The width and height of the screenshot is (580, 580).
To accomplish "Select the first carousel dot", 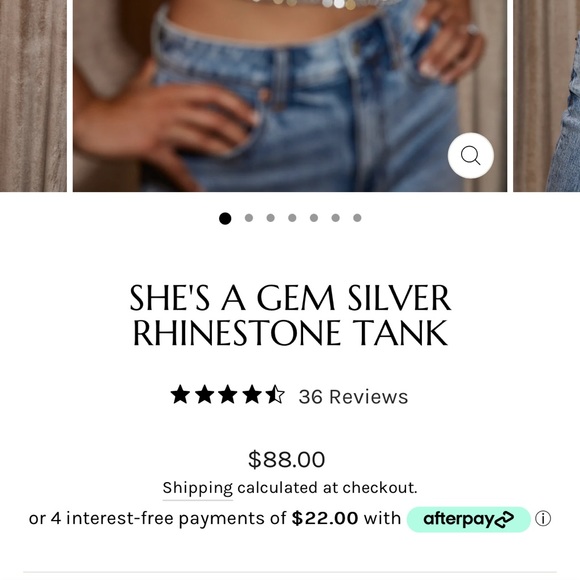I will (x=225, y=218).
